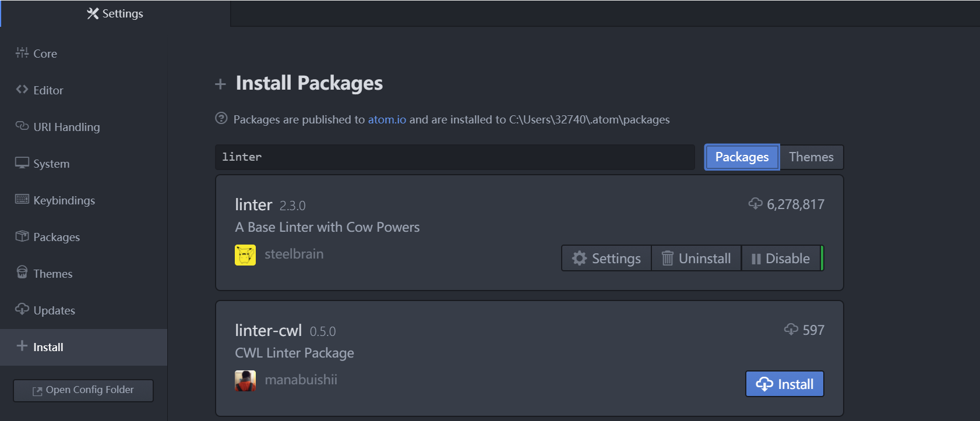Click the URI Handling link icon
Screen dimensions: 980x421
(x=22, y=126)
